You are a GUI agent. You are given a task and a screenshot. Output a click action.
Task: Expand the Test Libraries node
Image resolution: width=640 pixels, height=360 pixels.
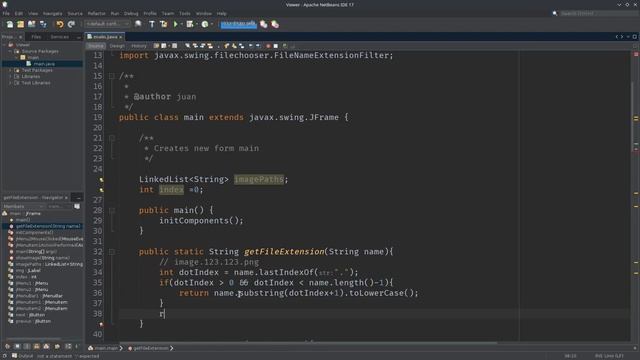tap(11, 83)
